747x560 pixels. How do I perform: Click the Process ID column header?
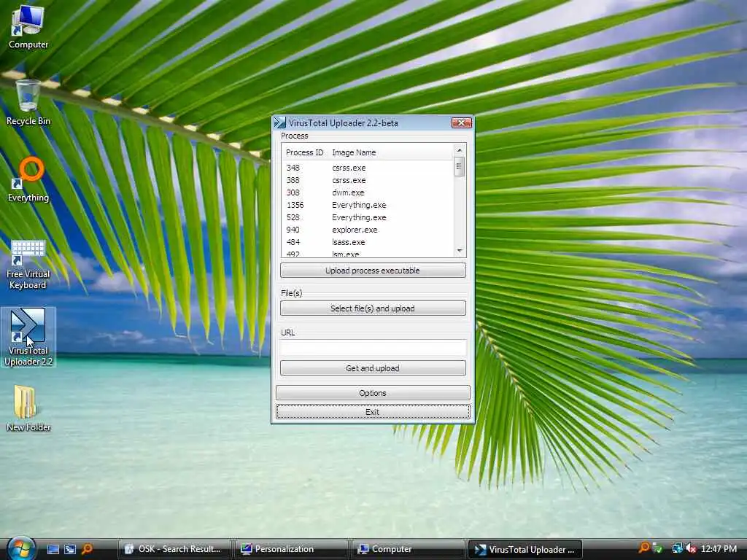(304, 152)
